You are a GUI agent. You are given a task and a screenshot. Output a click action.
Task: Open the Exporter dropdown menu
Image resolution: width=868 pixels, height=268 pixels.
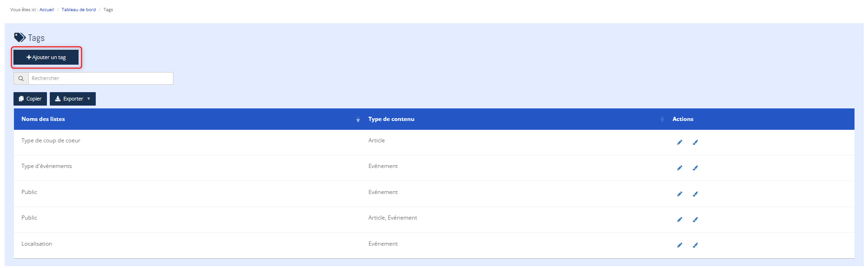(73, 99)
